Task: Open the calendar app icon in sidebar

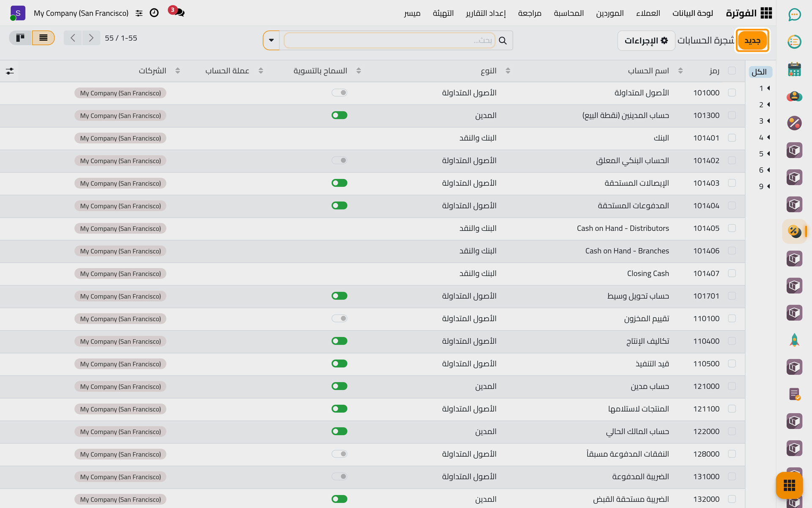Action: pyautogui.click(x=794, y=69)
